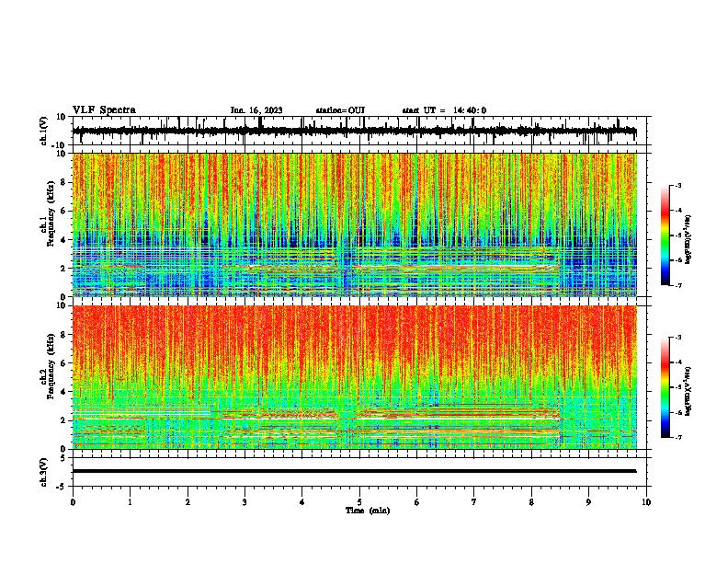Screen dimensions: 728x563
Task: Click the '2' kHz tick on ch.2 spectrogram
Action: click(64, 420)
